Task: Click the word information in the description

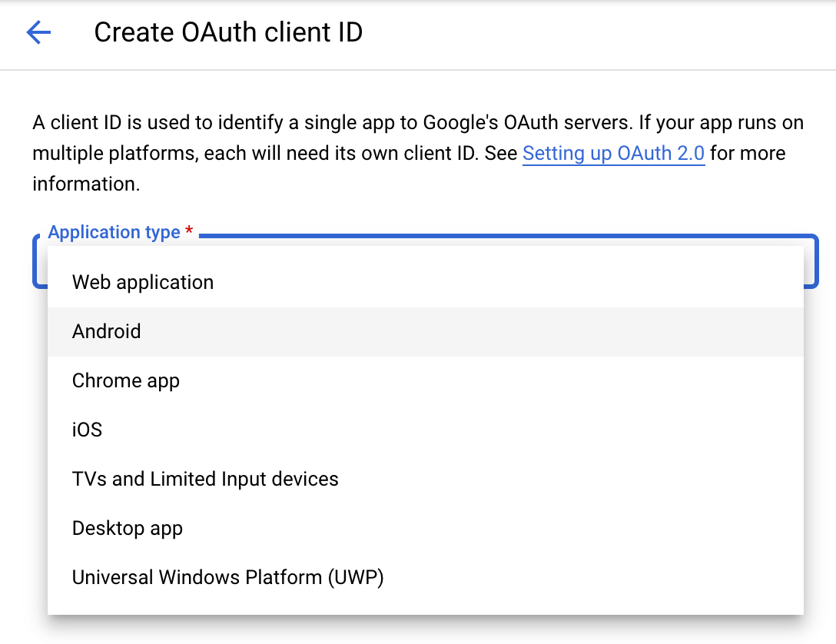Action: point(86,184)
